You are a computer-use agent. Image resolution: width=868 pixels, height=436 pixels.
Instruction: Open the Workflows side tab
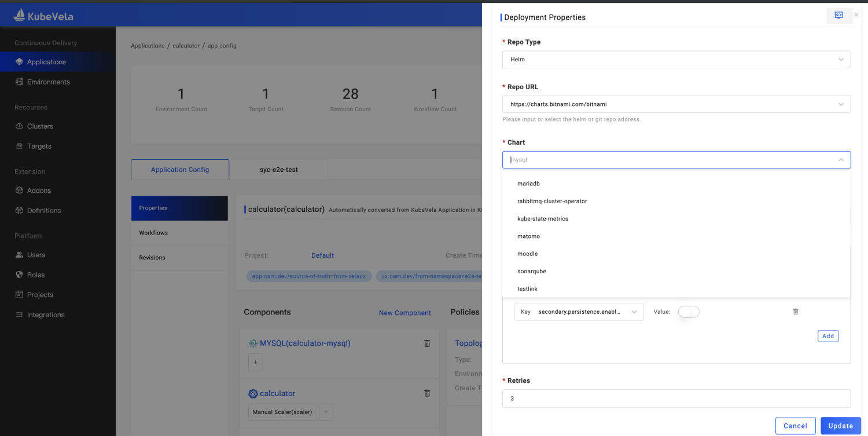(153, 233)
